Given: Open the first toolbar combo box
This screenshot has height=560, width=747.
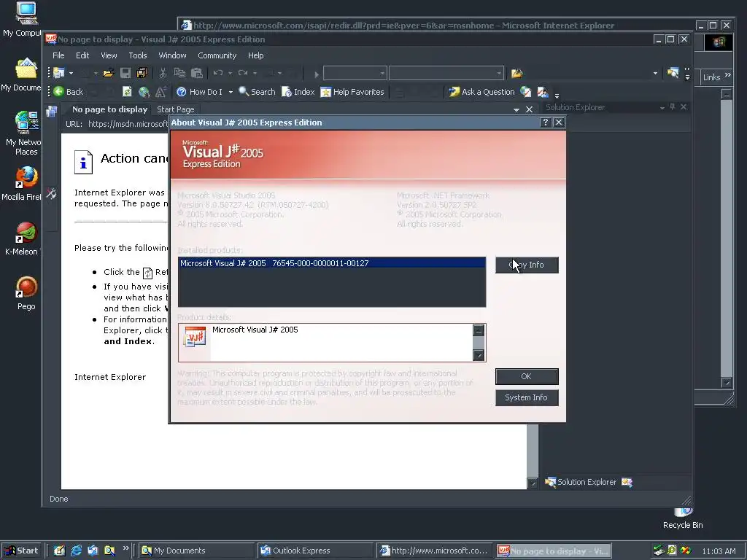Looking at the screenshot, I should click(x=355, y=73).
